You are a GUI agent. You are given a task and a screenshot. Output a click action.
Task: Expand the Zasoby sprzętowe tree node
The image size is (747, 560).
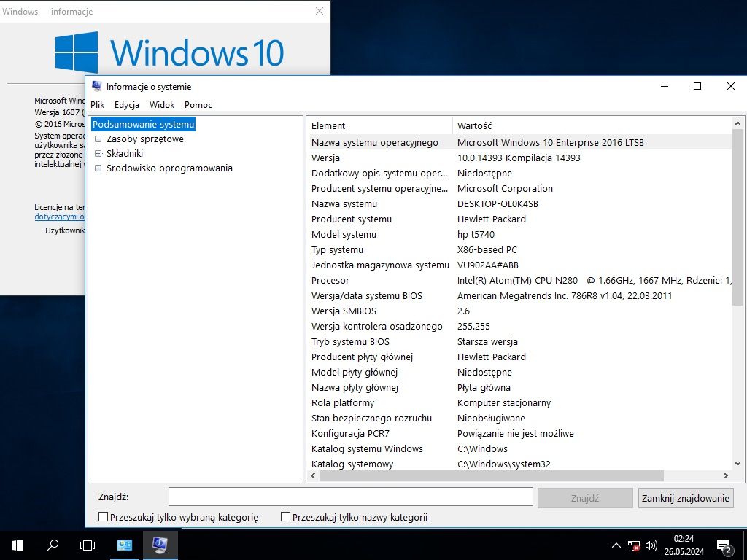[98, 139]
